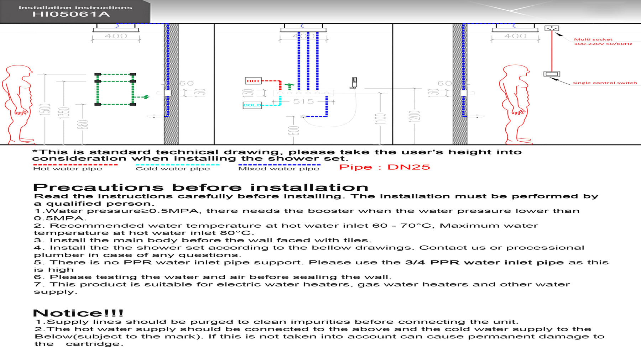Click the blue Mixed water pipe legend line
641x364 pixels.
pos(279,165)
